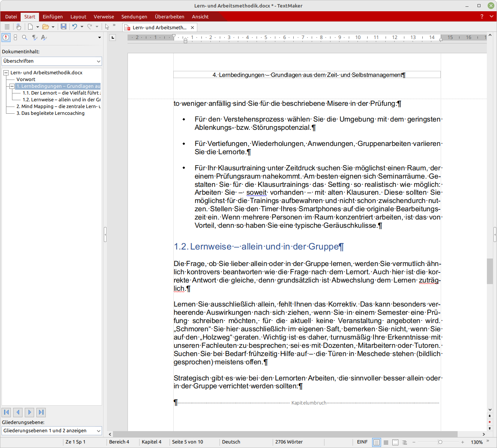This screenshot has height=448, width=497.
Task: Switch to the Start ribbon tab
Action: (x=30, y=17)
